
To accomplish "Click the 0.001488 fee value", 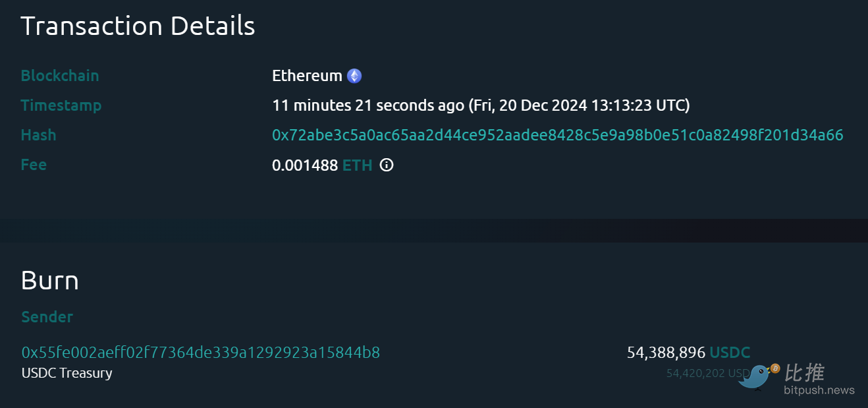I will [305, 165].
